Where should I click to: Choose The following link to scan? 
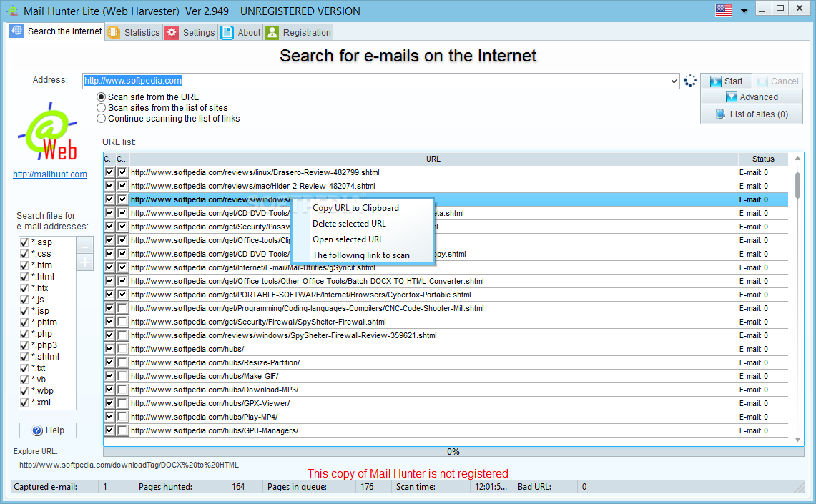point(361,255)
